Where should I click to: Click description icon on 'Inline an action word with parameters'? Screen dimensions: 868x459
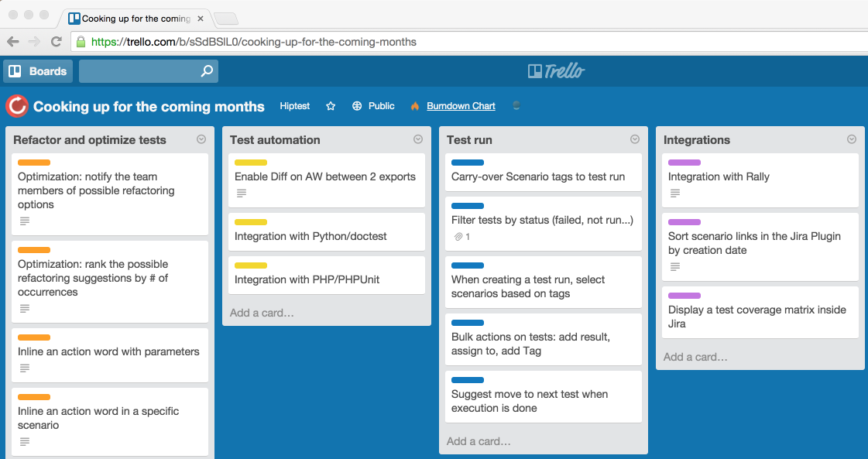pos(24,368)
